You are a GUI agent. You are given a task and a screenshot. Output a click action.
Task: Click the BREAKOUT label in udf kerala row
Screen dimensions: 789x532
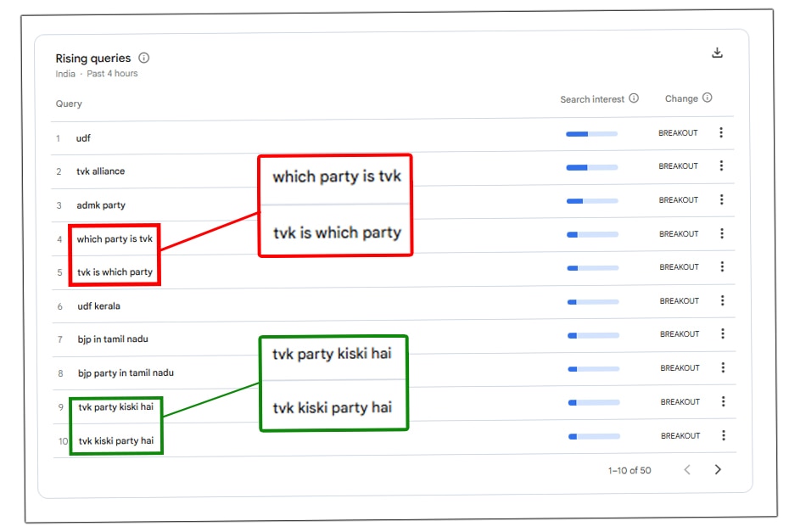[680, 301]
